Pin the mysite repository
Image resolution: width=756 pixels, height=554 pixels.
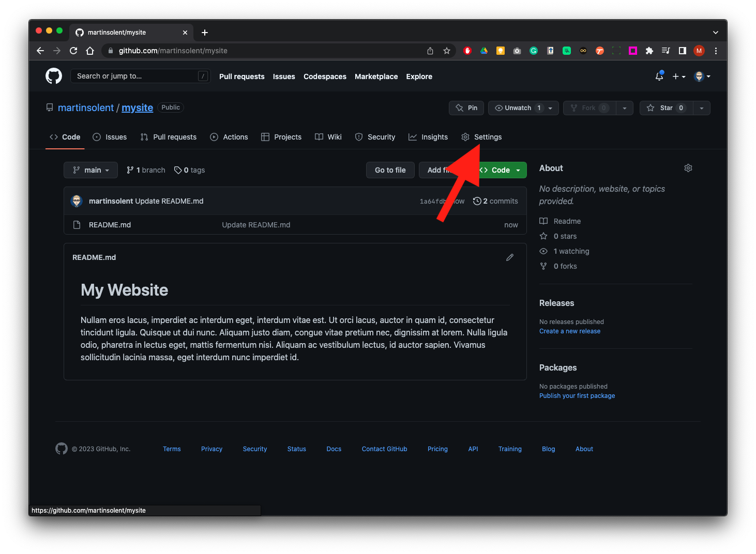(x=466, y=108)
